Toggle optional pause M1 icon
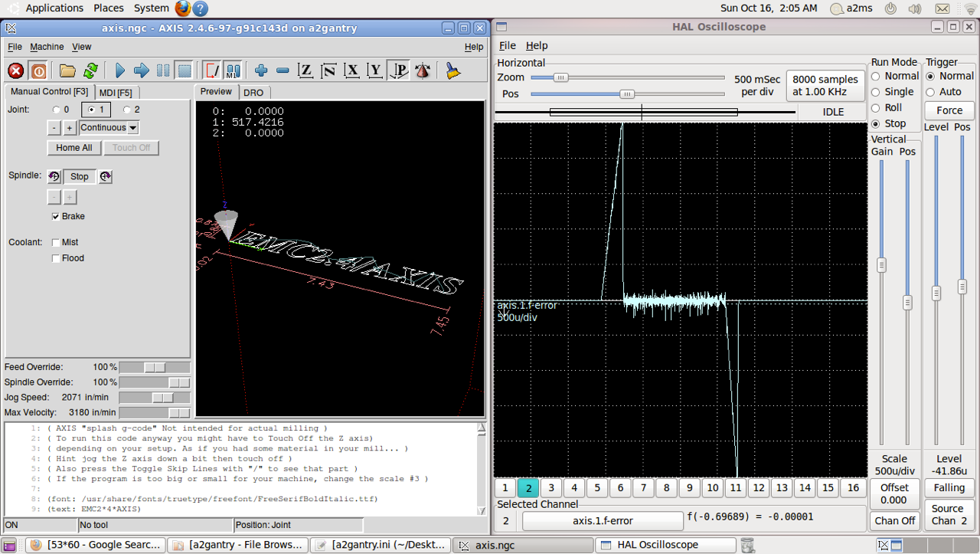 pos(233,70)
